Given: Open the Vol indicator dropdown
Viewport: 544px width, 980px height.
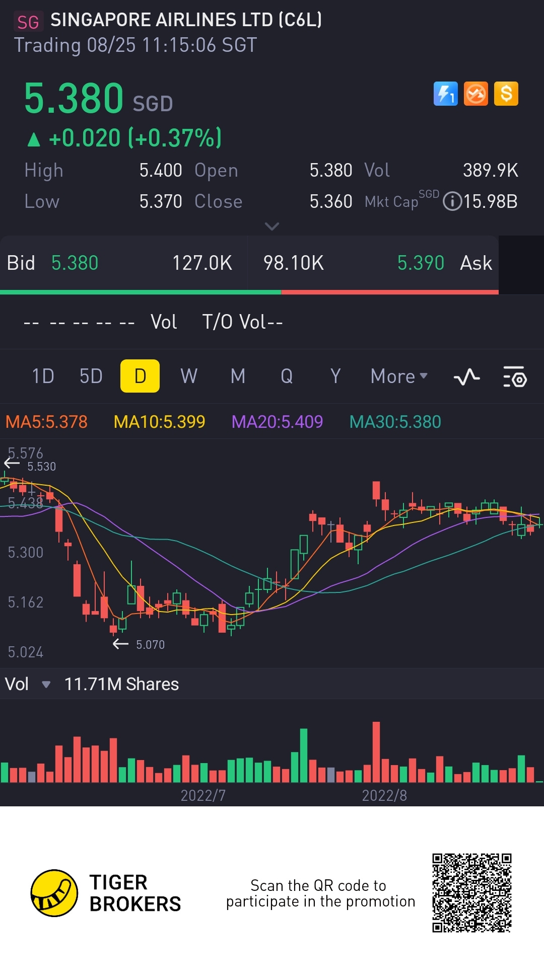Looking at the screenshot, I should (46, 685).
